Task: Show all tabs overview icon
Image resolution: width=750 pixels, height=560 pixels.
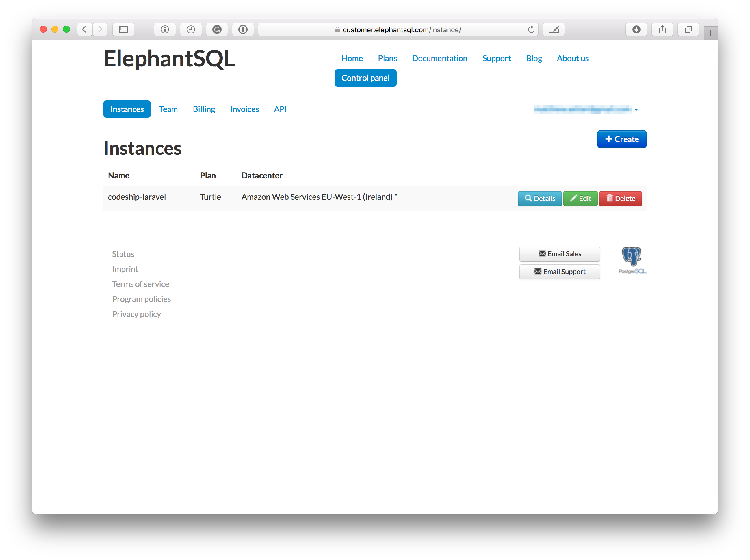Action: 688,29
